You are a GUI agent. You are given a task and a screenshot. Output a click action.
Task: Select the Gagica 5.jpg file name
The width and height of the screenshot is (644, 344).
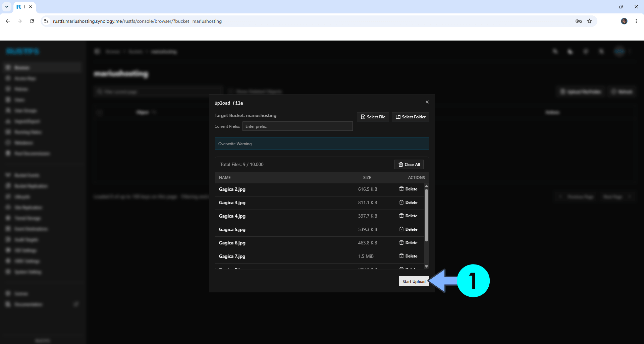pyautogui.click(x=232, y=229)
